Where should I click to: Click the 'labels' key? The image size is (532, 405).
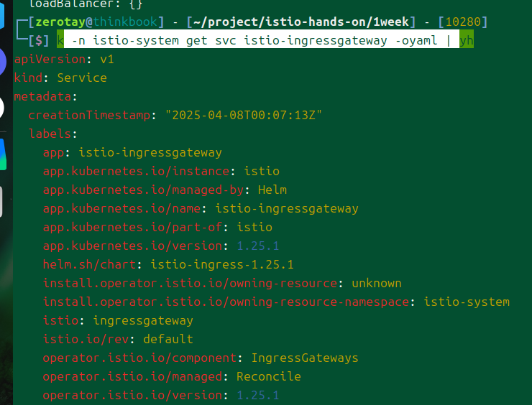pyautogui.click(x=50, y=134)
